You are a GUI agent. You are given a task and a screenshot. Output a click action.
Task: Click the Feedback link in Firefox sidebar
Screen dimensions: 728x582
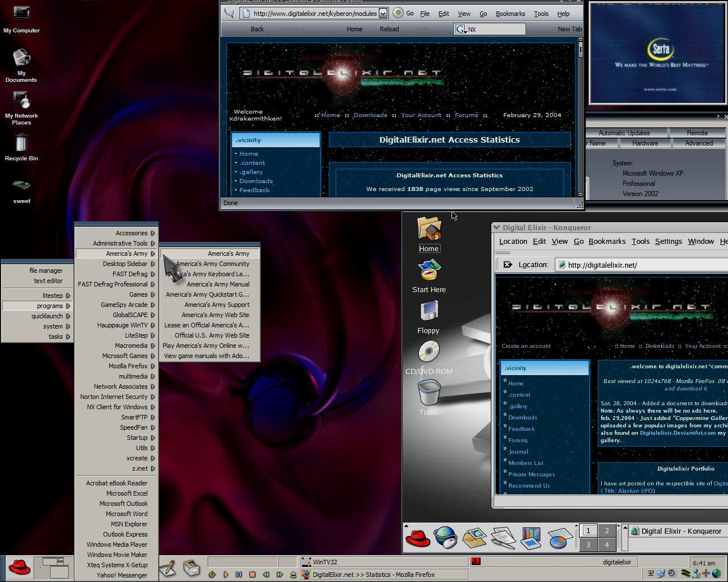254,190
